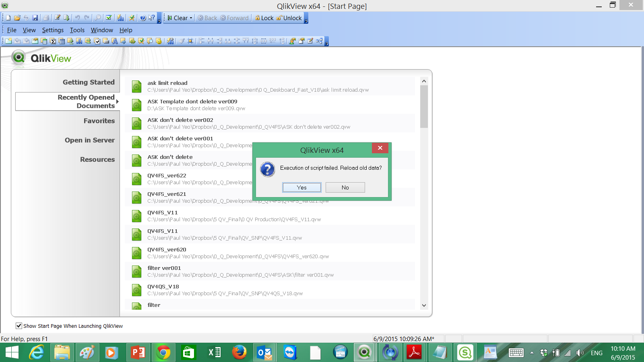Click the Clear selections button
644x362 pixels.
178,18
